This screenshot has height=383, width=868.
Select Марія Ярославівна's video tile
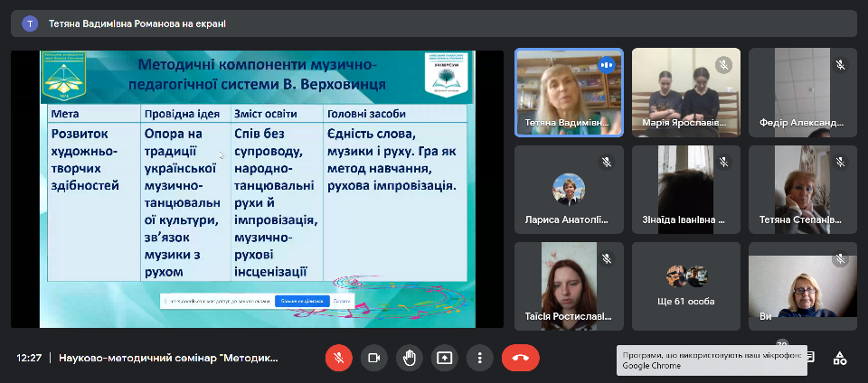tap(686, 92)
